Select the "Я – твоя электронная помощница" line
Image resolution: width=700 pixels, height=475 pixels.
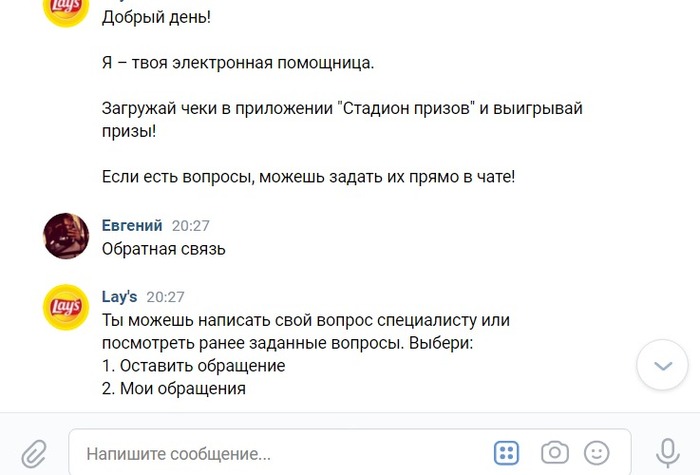(237, 63)
